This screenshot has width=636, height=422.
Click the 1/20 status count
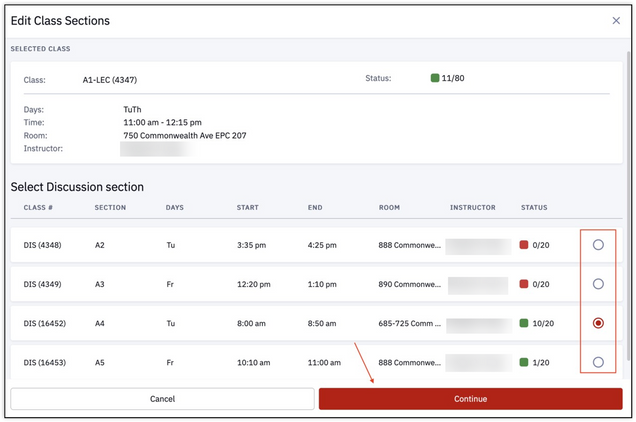(541, 362)
